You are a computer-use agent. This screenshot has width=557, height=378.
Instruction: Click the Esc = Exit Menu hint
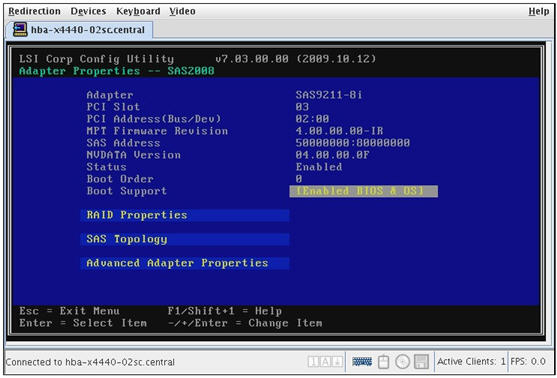click(x=70, y=311)
